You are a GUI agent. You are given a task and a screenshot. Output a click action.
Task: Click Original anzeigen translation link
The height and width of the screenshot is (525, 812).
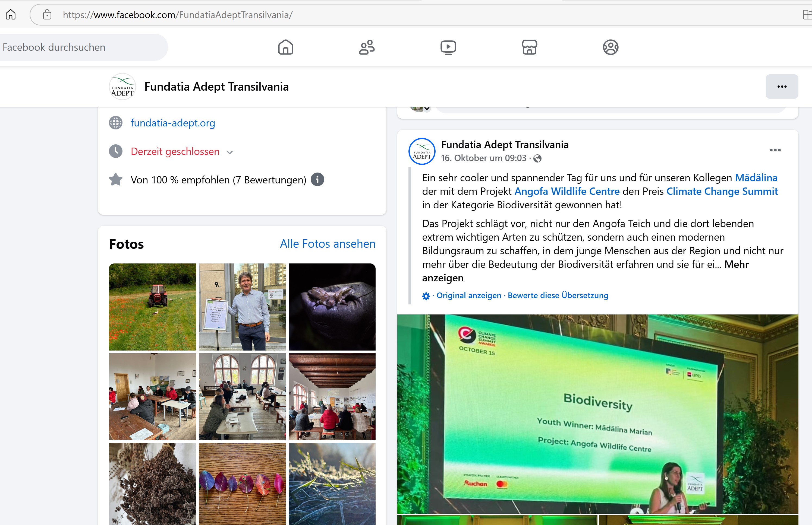[469, 295]
